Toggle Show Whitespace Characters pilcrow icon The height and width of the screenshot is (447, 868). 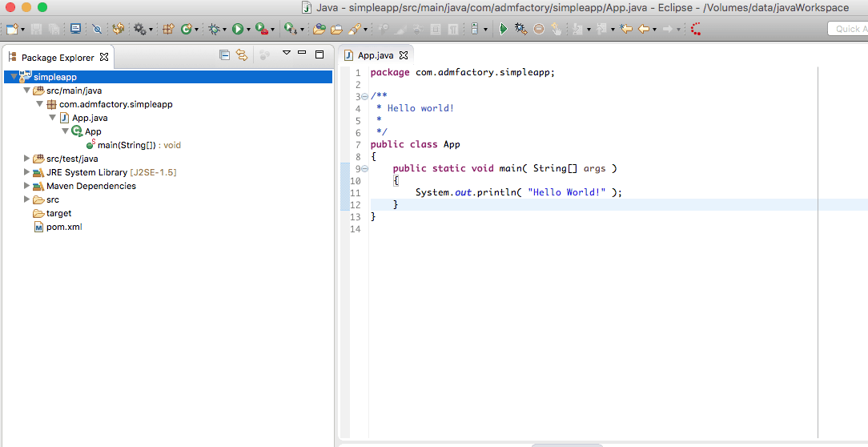pyautogui.click(x=453, y=29)
